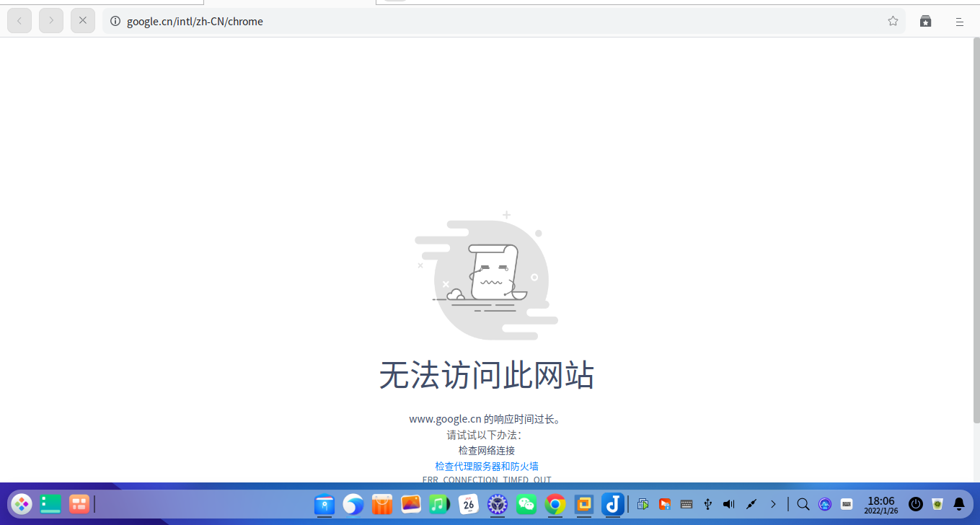This screenshot has width=980, height=525.
Task: Open the USB devices tray icon
Action: coord(707,504)
